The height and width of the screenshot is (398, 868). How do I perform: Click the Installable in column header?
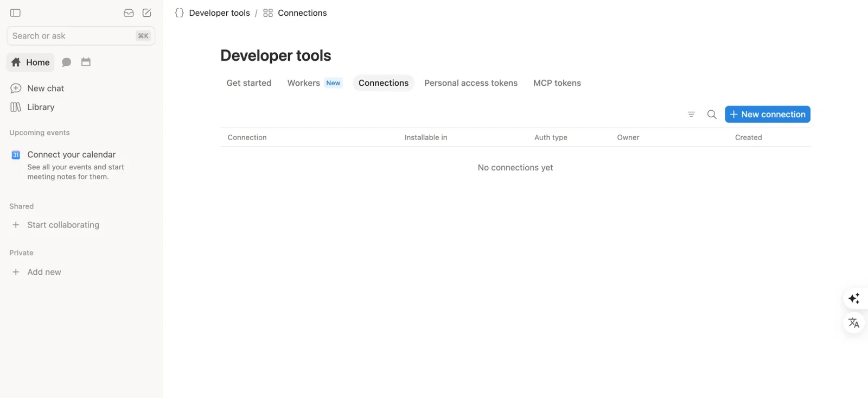pos(426,137)
